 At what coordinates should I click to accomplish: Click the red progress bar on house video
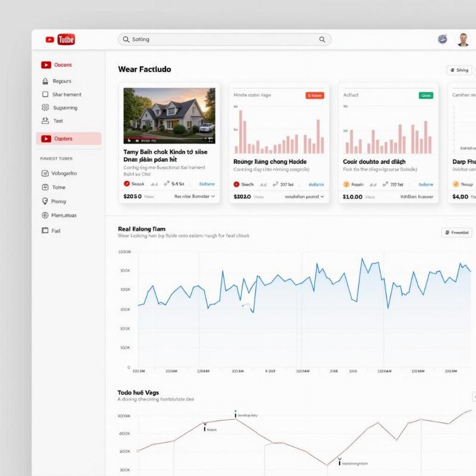pos(143,138)
